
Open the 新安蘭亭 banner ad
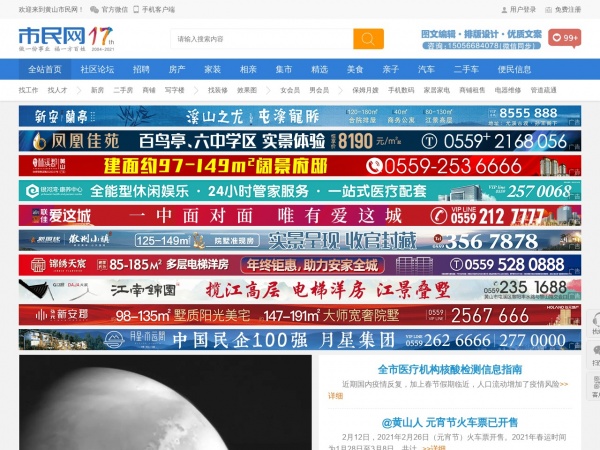[x=300, y=116]
